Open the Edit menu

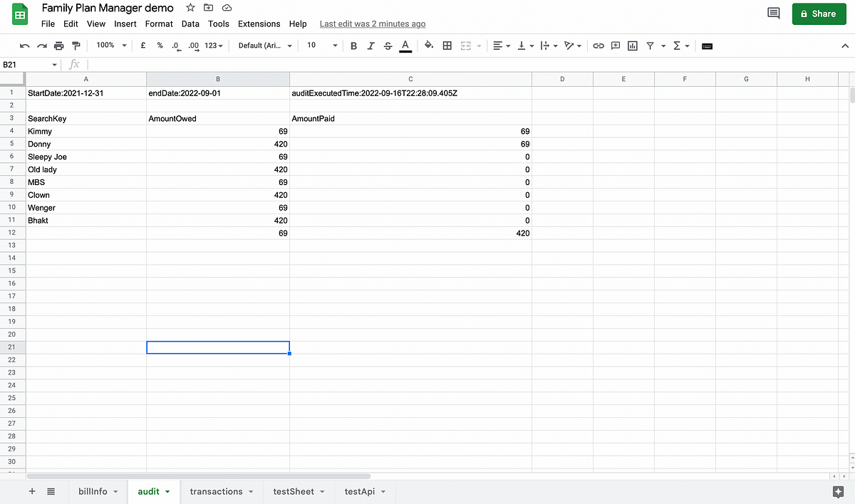tap(71, 23)
